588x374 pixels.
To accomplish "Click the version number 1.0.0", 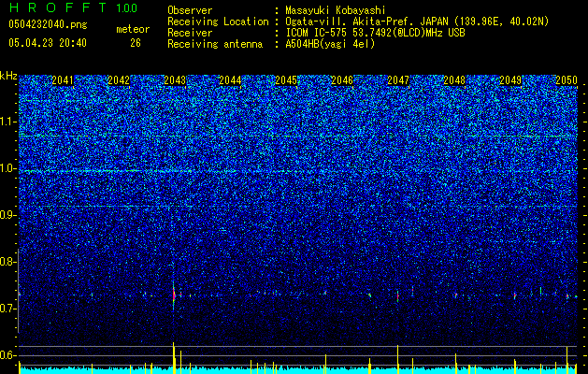I will (x=126, y=8).
